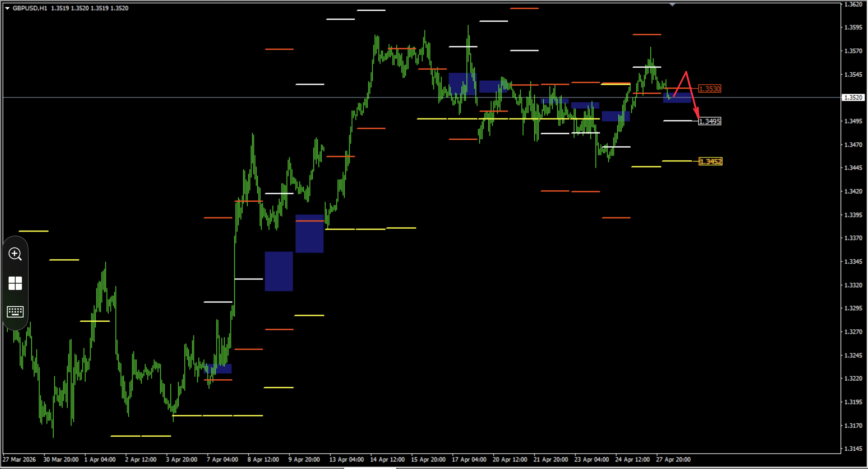Click the red arrow peak above 1.3530
868x469 pixels.
tap(686, 72)
